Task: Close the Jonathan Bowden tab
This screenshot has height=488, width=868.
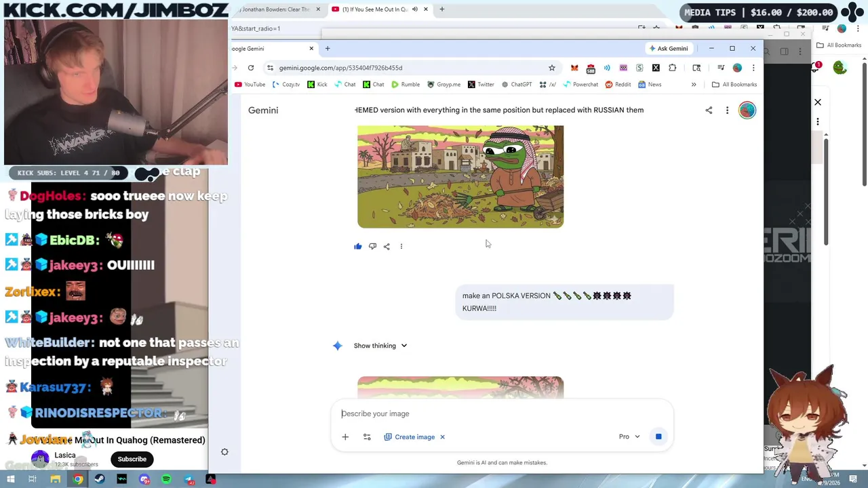Action: click(x=318, y=9)
